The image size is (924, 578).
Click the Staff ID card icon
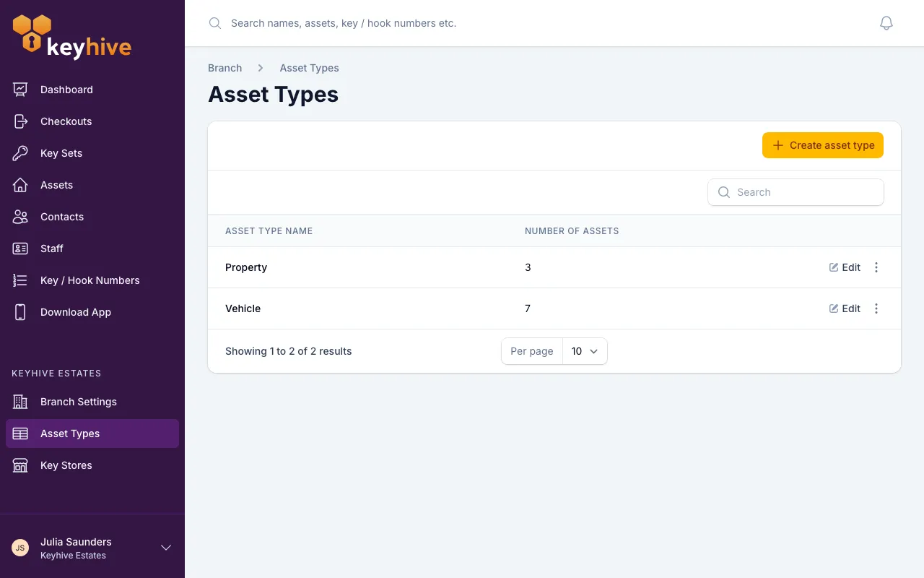pos(20,249)
